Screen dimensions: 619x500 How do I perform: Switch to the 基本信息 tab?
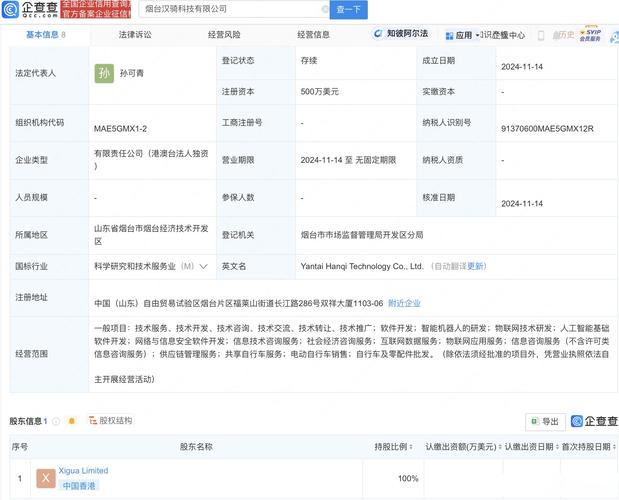click(46, 35)
